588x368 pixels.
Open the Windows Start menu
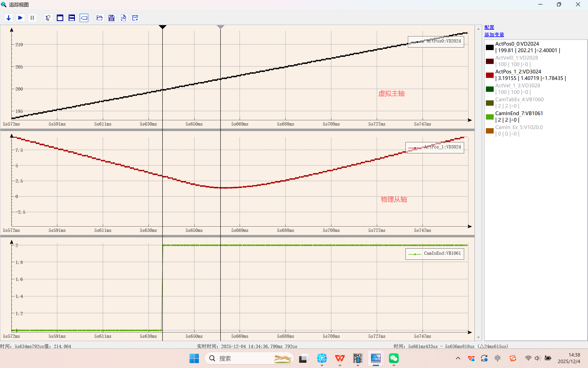tap(194, 358)
